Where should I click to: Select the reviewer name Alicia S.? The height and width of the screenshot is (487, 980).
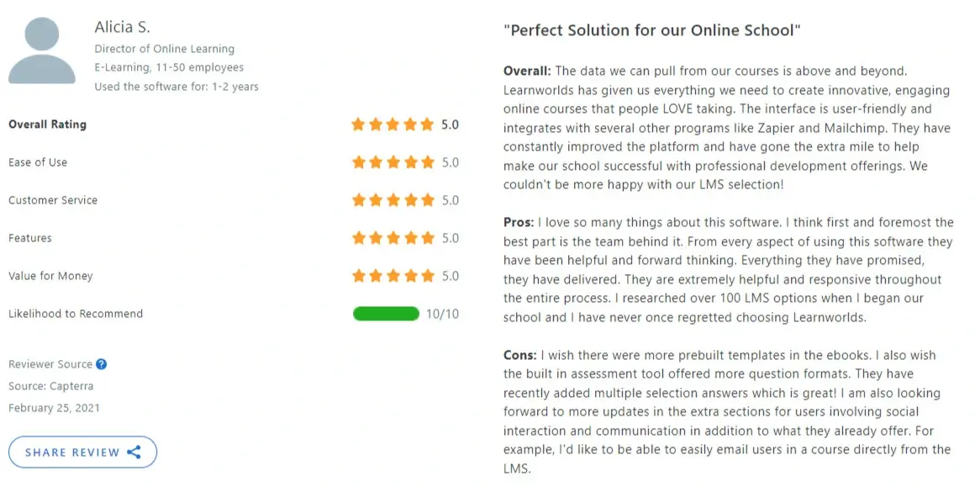coord(122,26)
